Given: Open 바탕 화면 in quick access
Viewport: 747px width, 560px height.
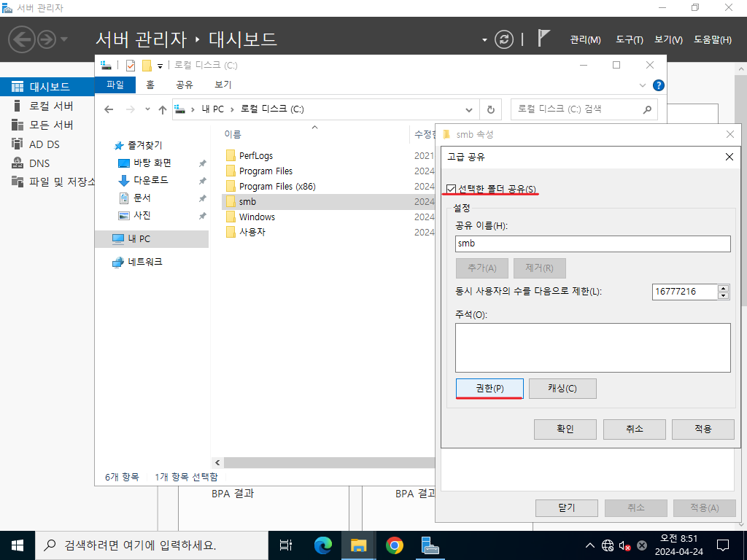Looking at the screenshot, I should [x=152, y=163].
